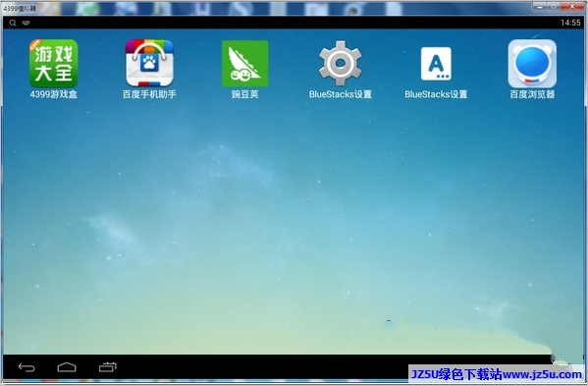Click the 4399模拟器 window title
Image resolution: width=588 pixels, height=386 pixels.
point(20,8)
